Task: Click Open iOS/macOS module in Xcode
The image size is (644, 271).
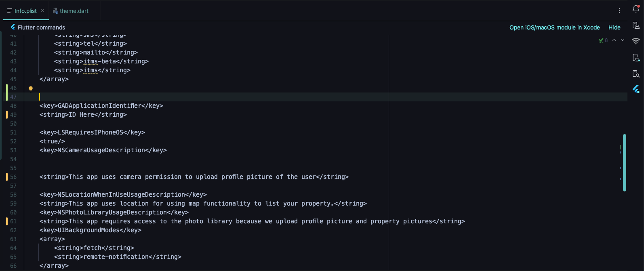Action: click(x=554, y=27)
